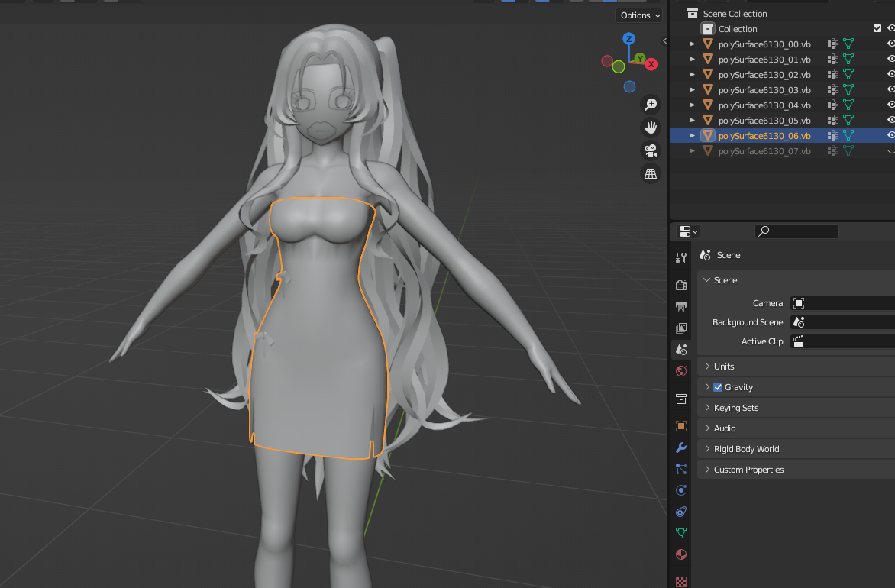Open the viewport Options dropdown
Viewport: 895px width, 588px height.
pyautogui.click(x=640, y=15)
